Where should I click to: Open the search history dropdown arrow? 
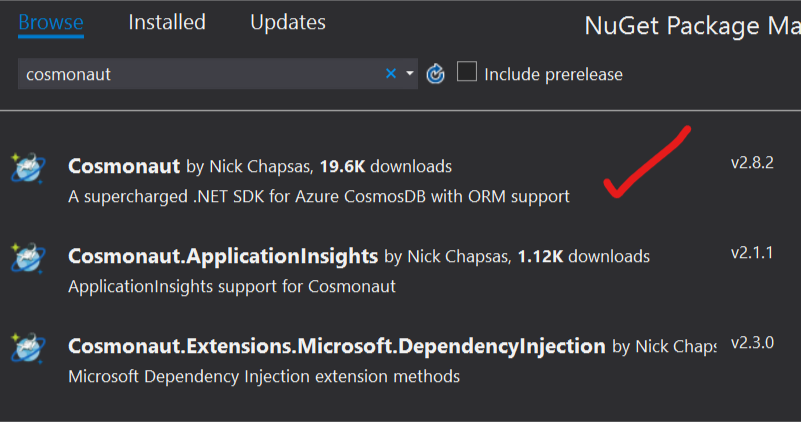[410, 74]
